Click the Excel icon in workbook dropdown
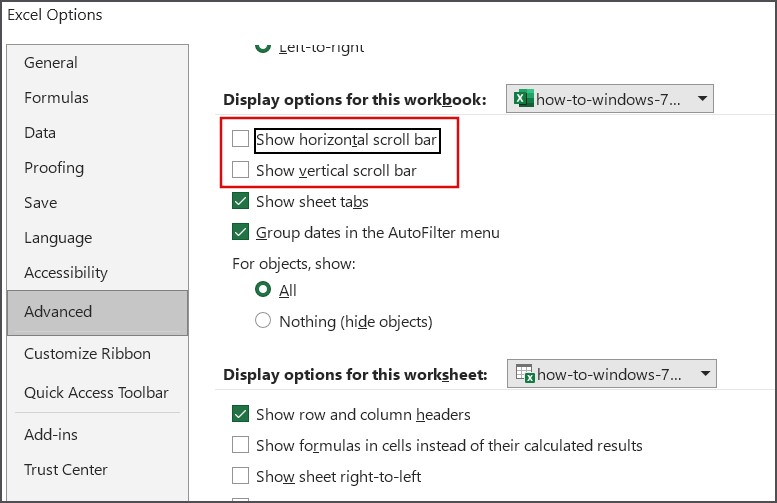Viewport: 777px width, 503px height. point(522,99)
